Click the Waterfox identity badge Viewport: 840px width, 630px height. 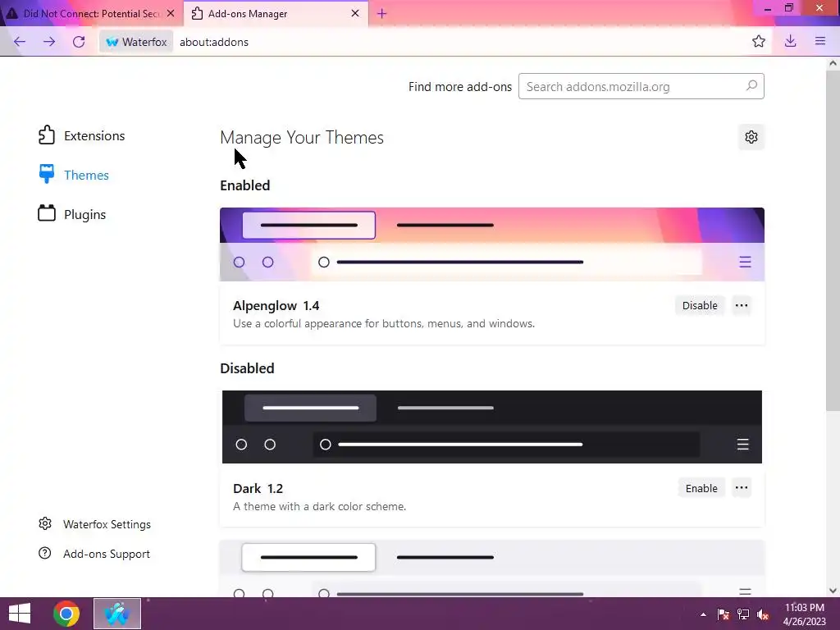[136, 42]
